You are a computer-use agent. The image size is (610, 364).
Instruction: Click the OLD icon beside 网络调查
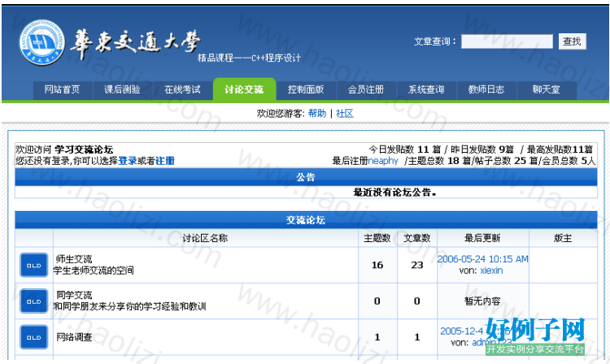[x=34, y=337]
